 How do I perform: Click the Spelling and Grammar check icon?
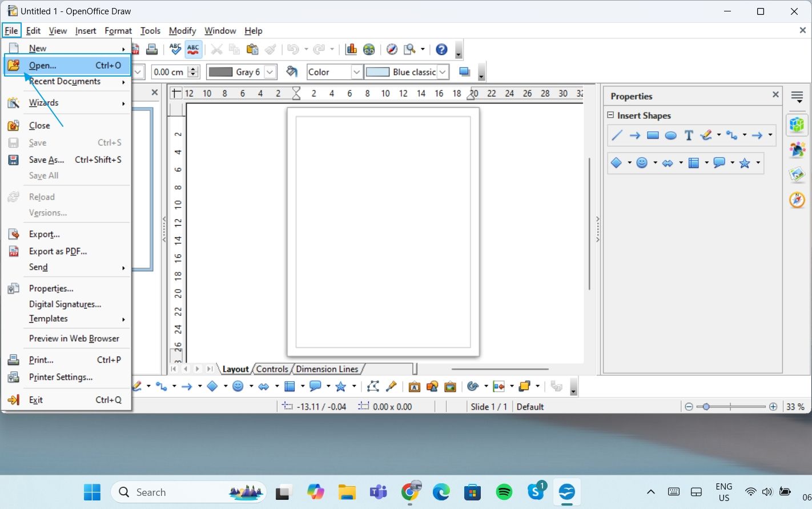(x=175, y=49)
